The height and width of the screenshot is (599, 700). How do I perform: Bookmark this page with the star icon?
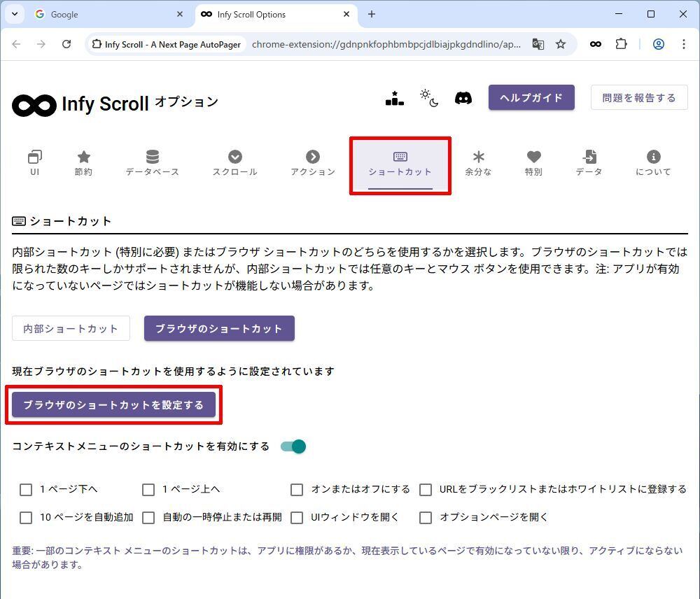tap(561, 44)
